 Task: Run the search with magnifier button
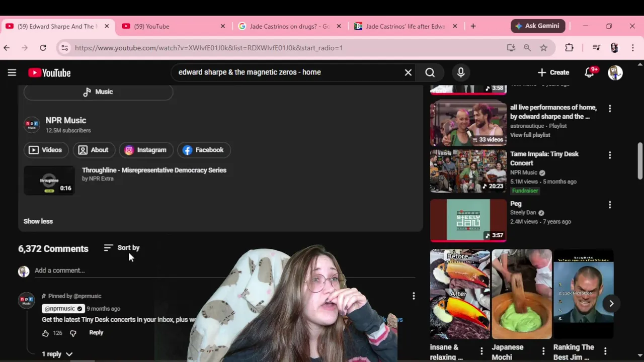430,72
